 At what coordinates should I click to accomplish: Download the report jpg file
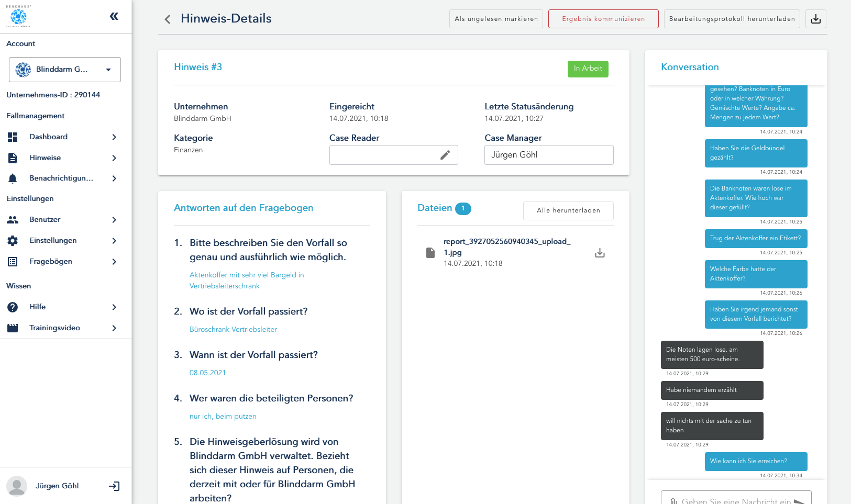tap(600, 253)
